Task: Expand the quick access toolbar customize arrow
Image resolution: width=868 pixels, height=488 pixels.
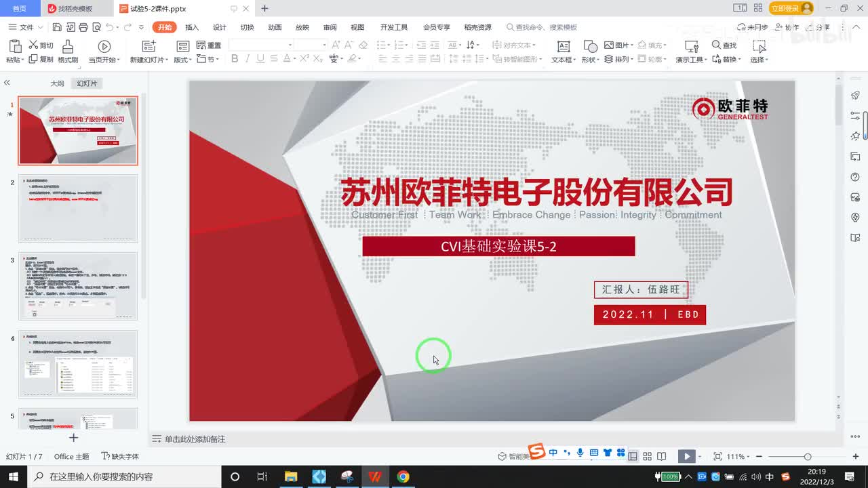Action: point(141,27)
